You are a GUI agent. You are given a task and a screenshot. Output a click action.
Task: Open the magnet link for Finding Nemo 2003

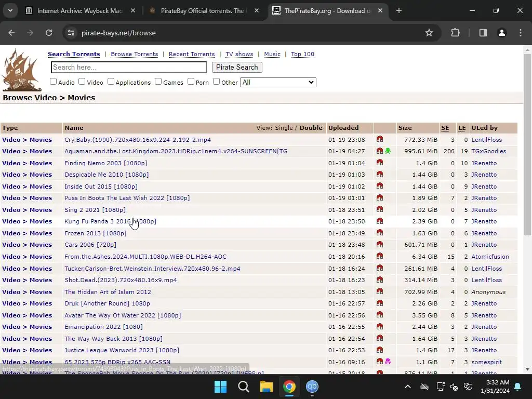coord(380,163)
